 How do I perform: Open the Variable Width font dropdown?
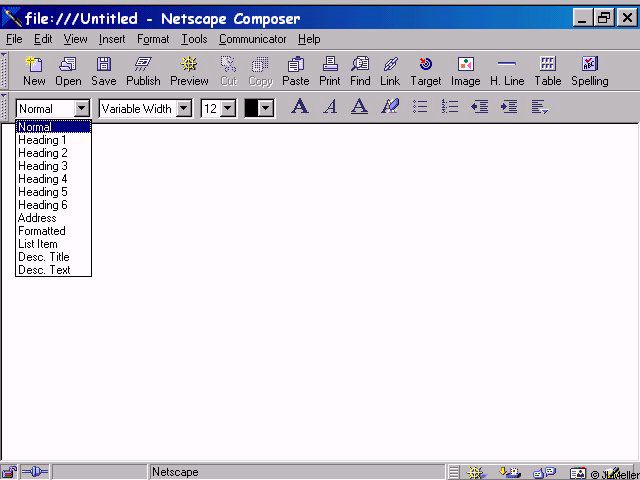coord(184,109)
